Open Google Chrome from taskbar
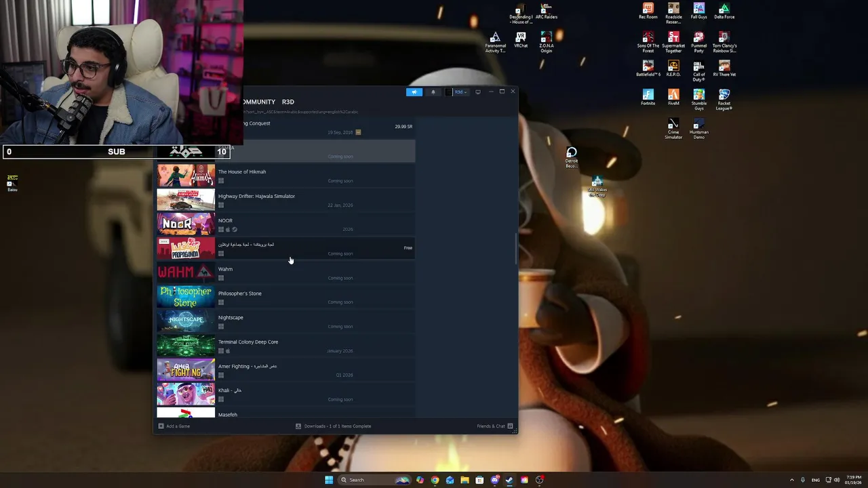 point(435,480)
